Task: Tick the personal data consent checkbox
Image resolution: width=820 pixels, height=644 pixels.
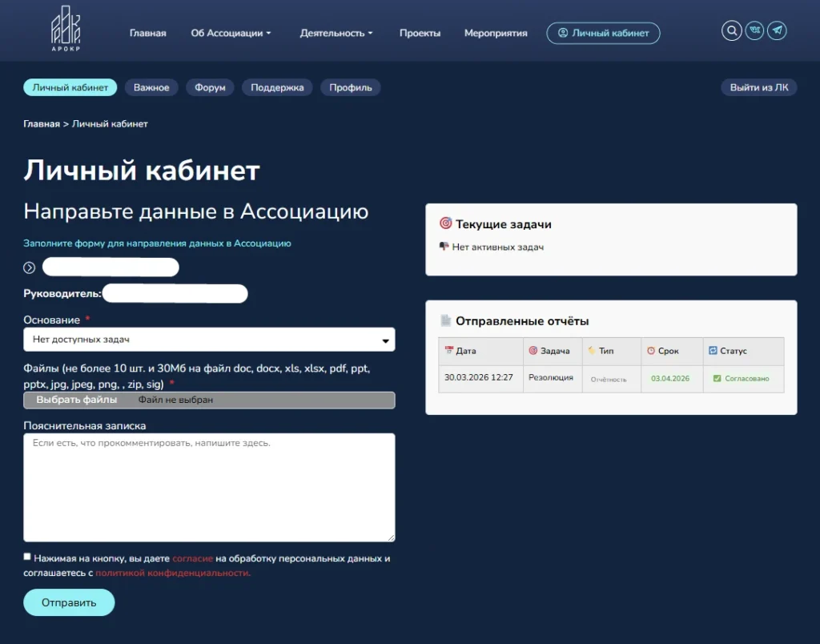Action: [x=27, y=557]
